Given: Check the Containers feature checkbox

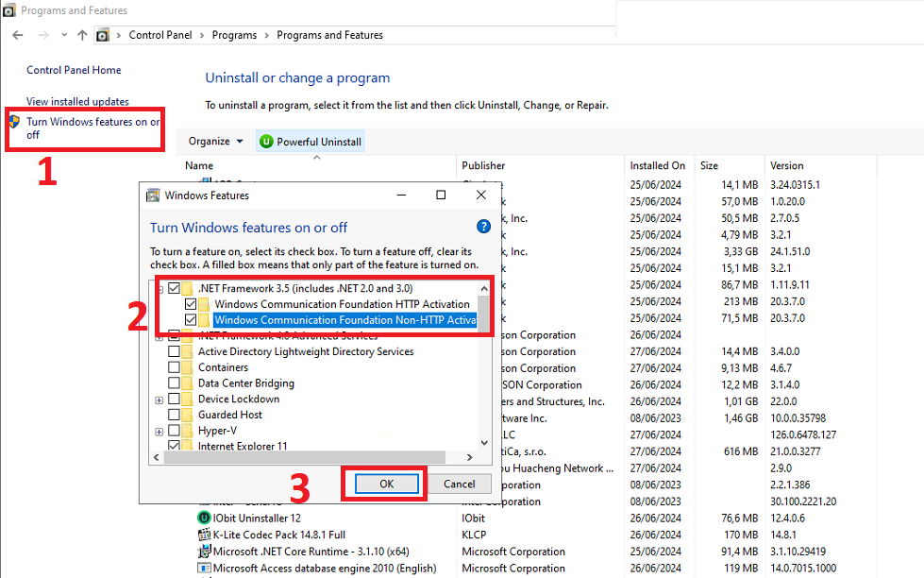Looking at the screenshot, I should click(174, 367).
